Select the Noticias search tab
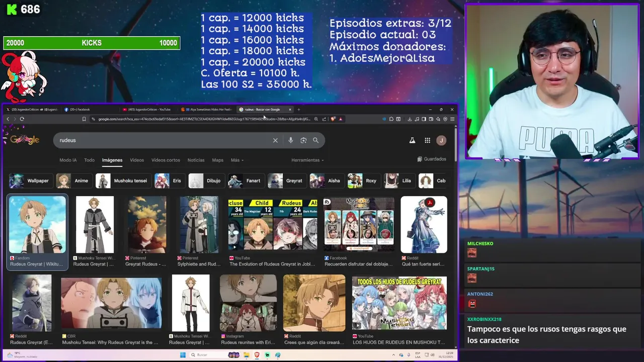644x362 pixels. pos(196,160)
